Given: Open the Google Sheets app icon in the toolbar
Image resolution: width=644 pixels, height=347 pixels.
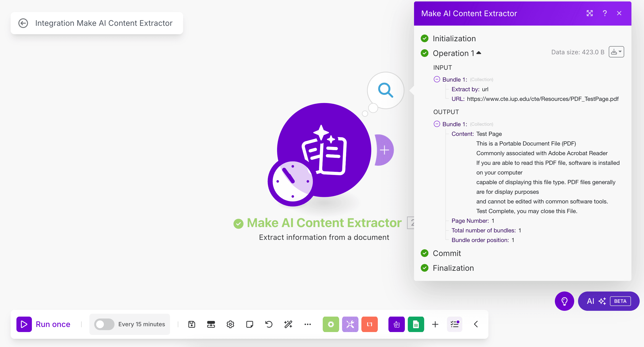Looking at the screenshot, I should (416, 324).
